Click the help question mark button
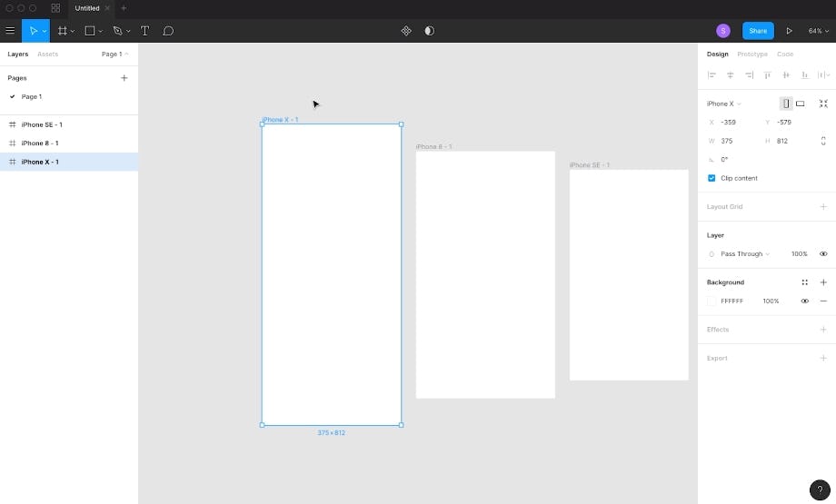 click(820, 489)
